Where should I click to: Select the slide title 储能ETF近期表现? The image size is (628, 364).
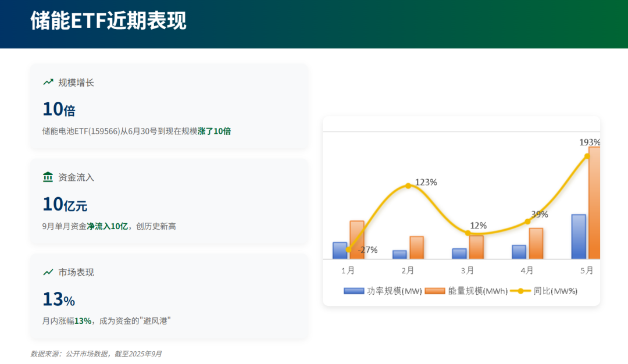click(108, 21)
